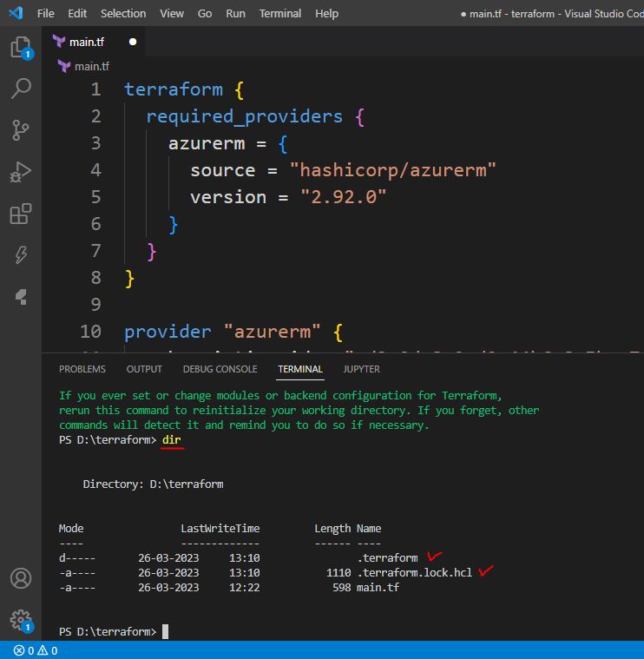Switch to the PROBLEMS panel tab

coord(82,369)
